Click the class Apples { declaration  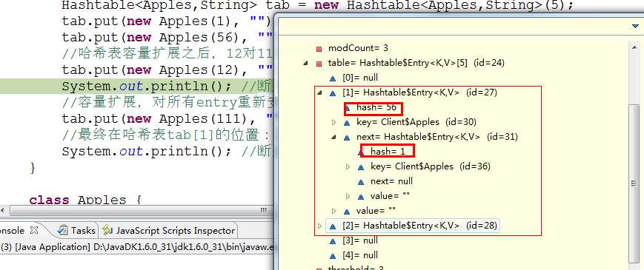(85, 200)
